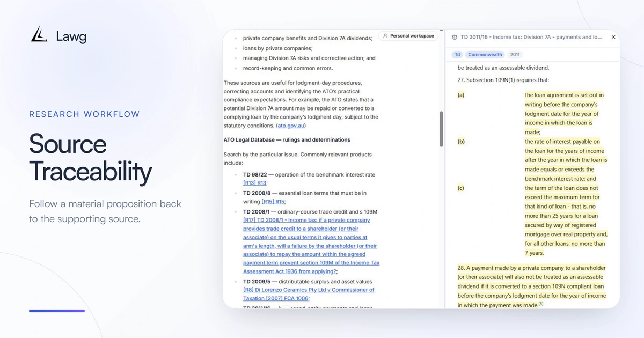Click the '(b)' clause label
Image resolution: width=644 pixels, height=338 pixels.
click(461, 142)
